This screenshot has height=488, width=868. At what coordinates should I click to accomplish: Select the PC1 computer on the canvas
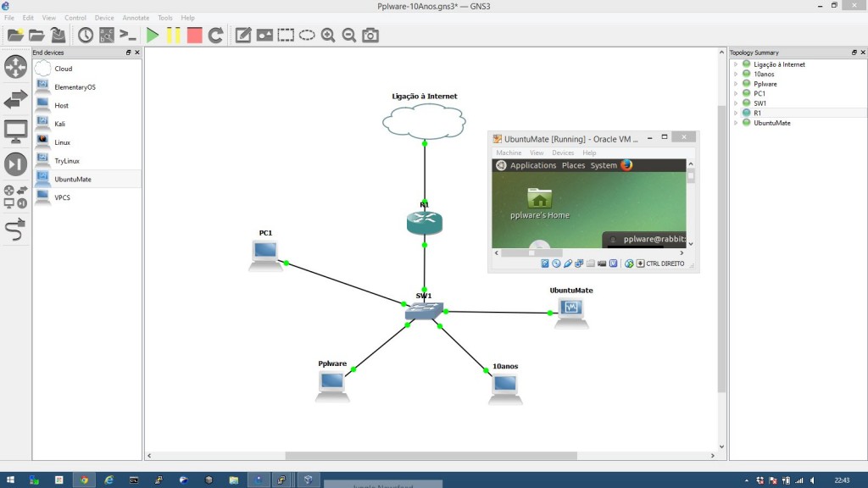pos(265,255)
